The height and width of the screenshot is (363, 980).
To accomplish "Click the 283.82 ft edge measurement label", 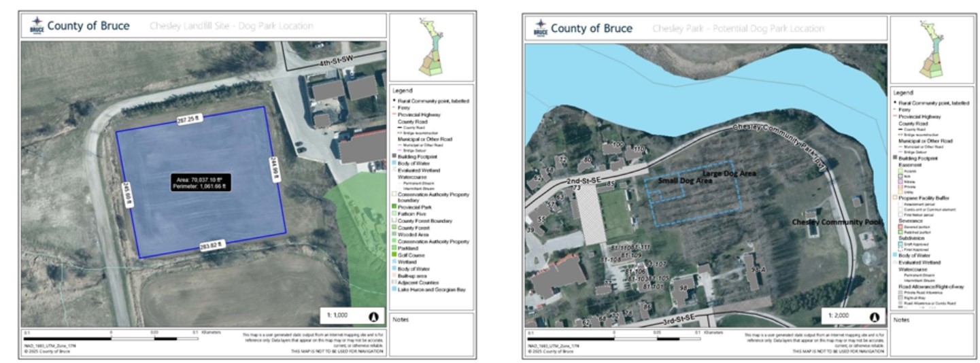I will click(x=212, y=246).
